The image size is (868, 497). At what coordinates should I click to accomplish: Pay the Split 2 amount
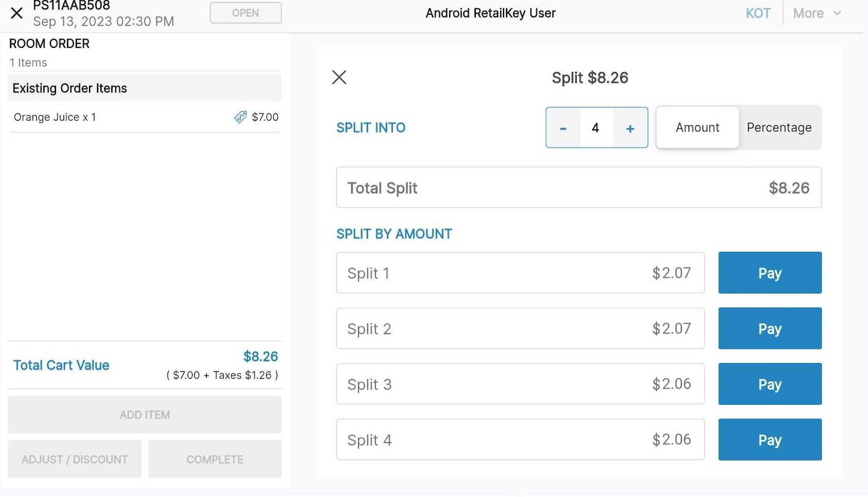click(x=769, y=329)
